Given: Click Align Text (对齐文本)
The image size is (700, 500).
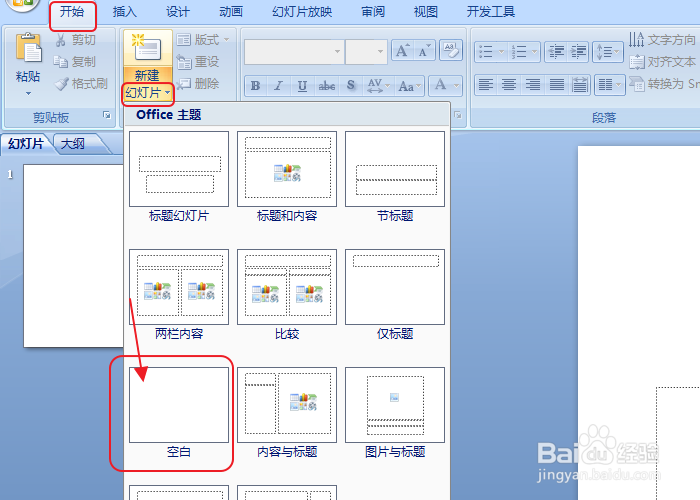Looking at the screenshot, I should click(x=662, y=62).
